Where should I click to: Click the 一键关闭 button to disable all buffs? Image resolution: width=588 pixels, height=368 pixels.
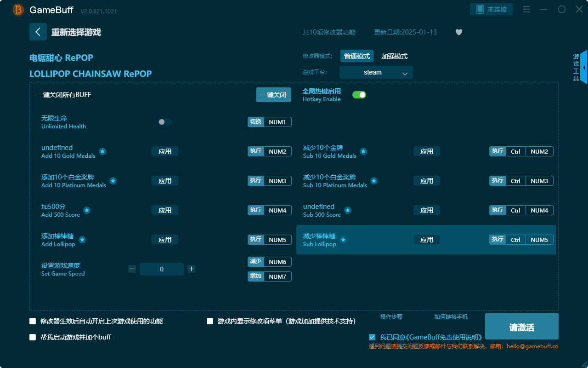coord(273,94)
